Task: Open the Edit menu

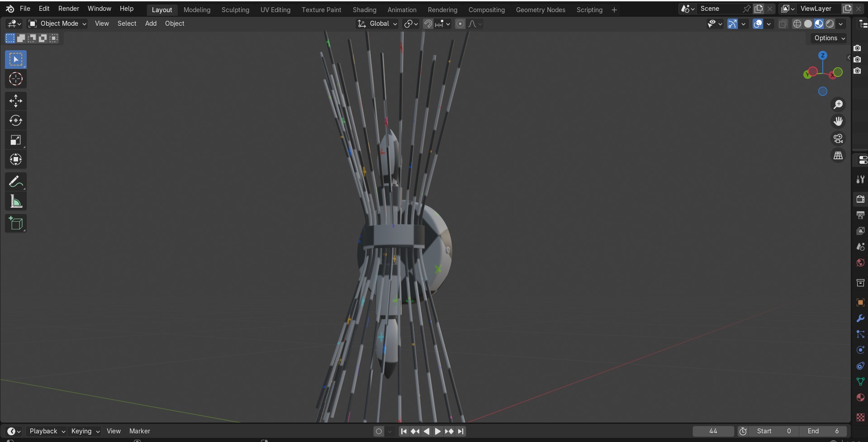Action: (44, 9)
